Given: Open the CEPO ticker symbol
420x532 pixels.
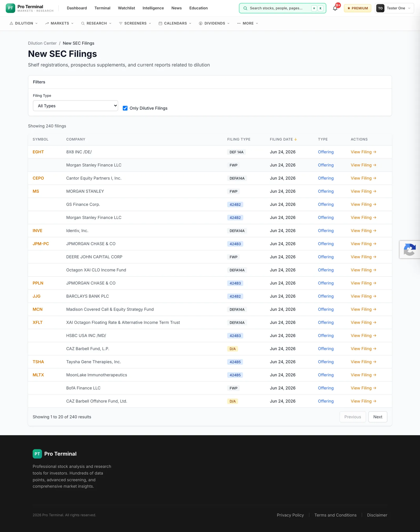Looking at the screenshot, I should (38, 178).
